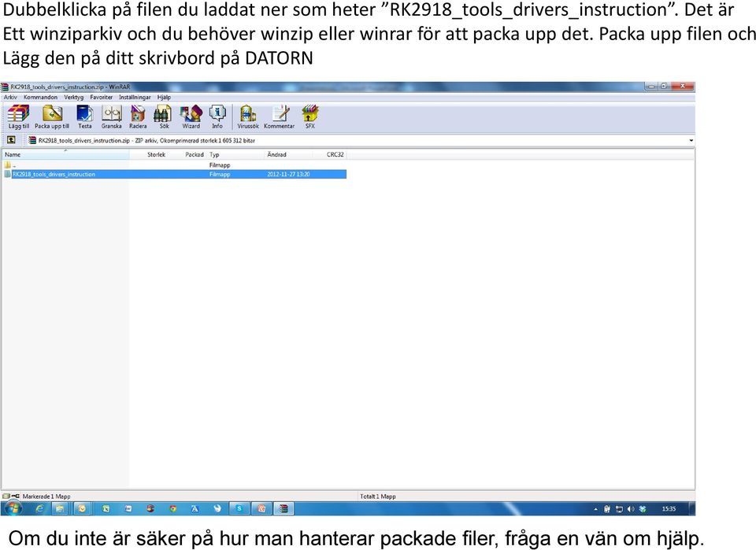Click the network tray icon
Image resolution: width=756 pixels, height=550 pixels.
point(619,509)
